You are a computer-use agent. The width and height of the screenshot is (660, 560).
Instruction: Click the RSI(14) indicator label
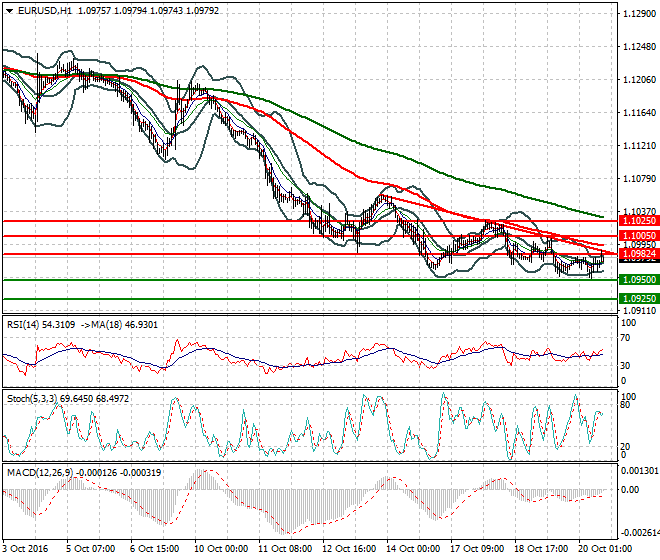25,325
